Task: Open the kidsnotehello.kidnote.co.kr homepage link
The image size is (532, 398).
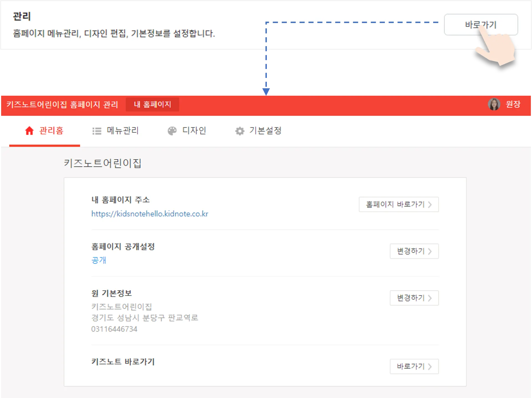Action: click(x=150, y=214)
